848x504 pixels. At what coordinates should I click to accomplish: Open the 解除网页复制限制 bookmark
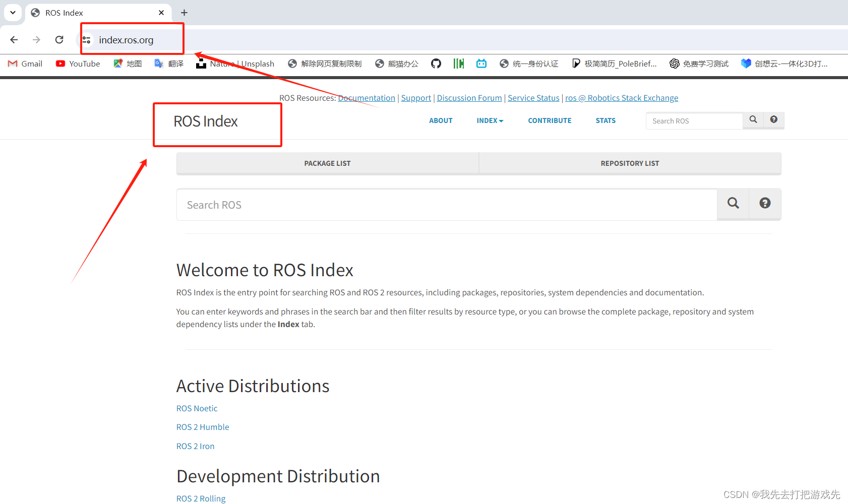pyautogui.click(x=325, y=64)
